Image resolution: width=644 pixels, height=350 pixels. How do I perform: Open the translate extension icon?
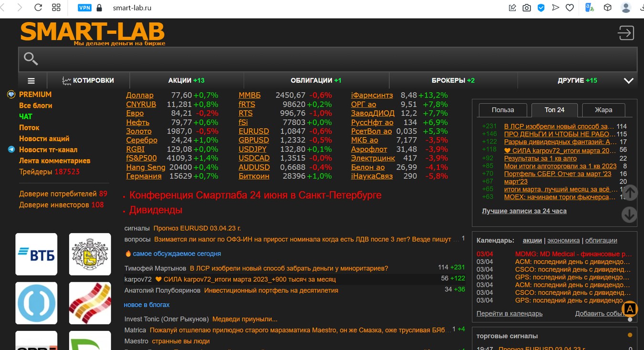pos(590,8)
